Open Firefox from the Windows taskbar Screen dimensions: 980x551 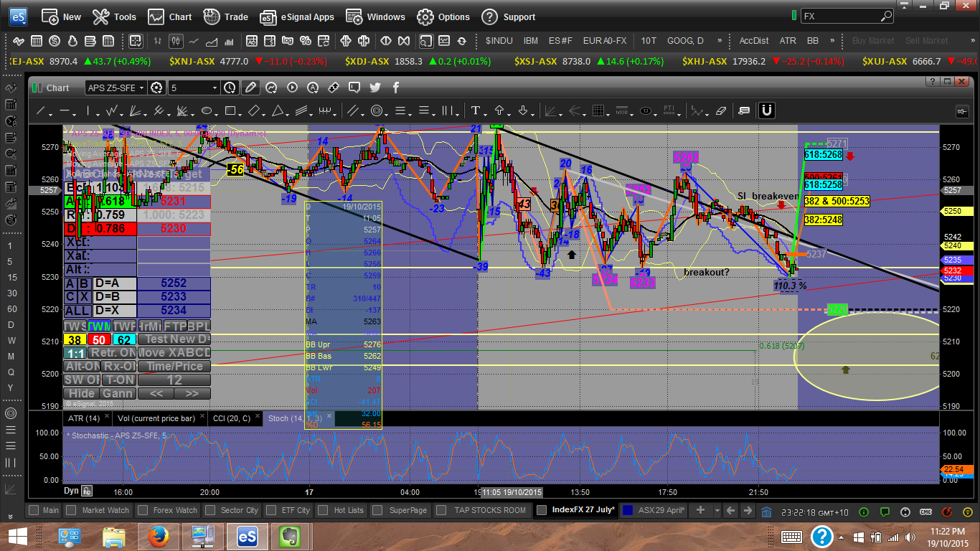(x=159, y=537)
